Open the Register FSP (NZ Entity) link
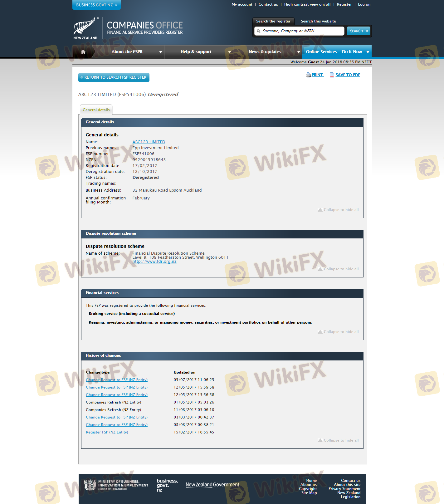 point(107,432)
